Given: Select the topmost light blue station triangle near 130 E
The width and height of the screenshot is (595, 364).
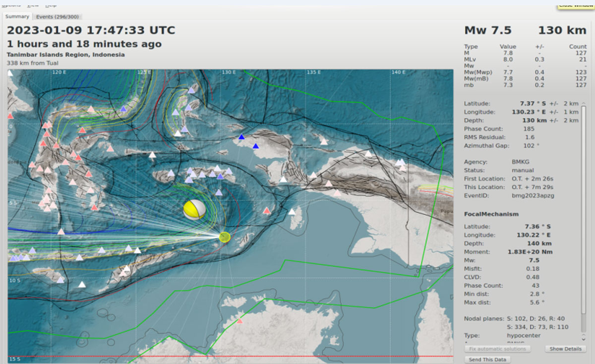Looking at the screenshot, I should [191, 90].
